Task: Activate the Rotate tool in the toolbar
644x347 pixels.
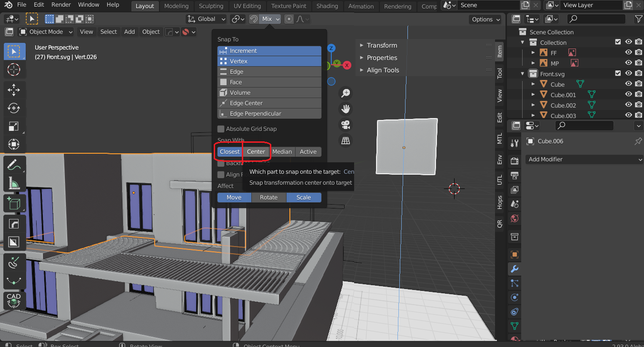Action: click(14, 108)
